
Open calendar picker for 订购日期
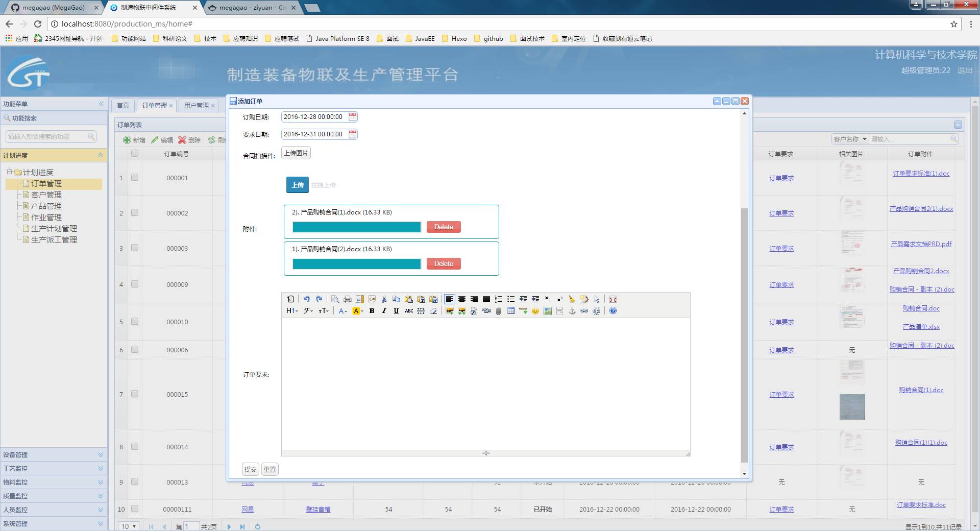coord(353,117)
